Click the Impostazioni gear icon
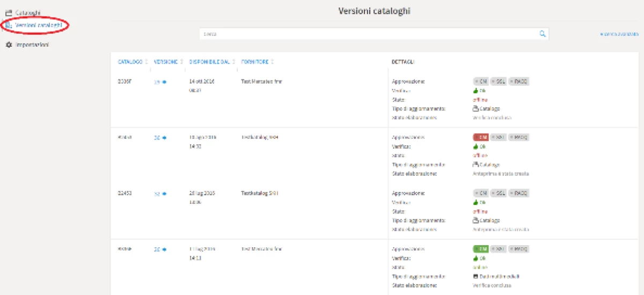The image size is (644, 295). 9,45
